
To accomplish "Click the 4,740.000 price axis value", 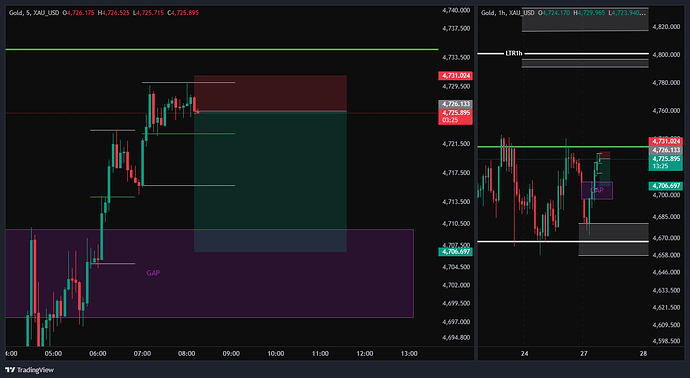I will point(456,10).
